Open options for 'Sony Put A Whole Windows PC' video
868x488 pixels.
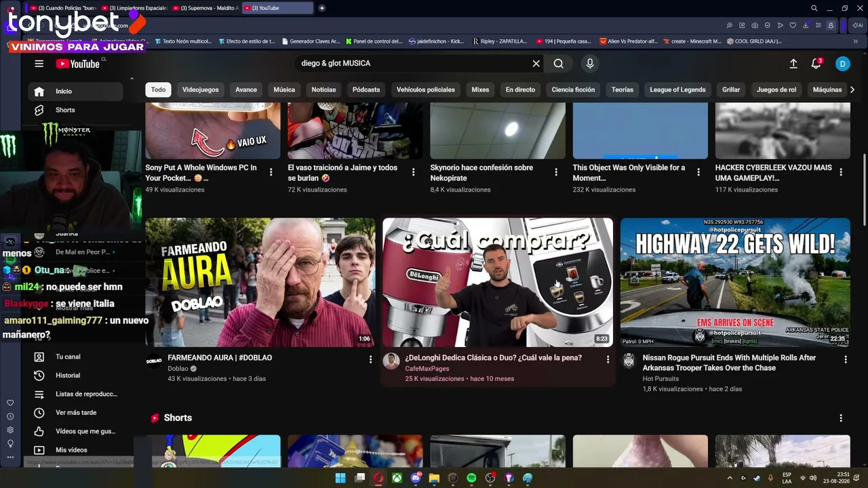pos(271,172)
